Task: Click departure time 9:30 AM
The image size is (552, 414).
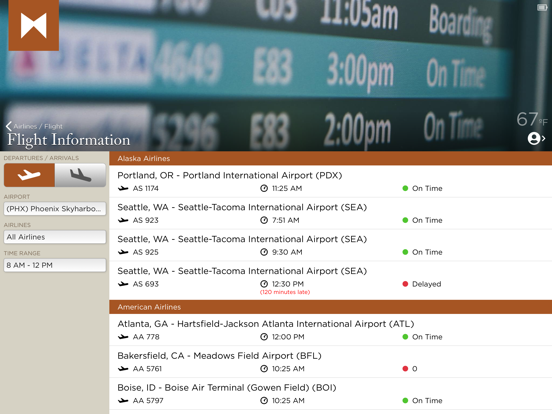Action: point(287,252)
